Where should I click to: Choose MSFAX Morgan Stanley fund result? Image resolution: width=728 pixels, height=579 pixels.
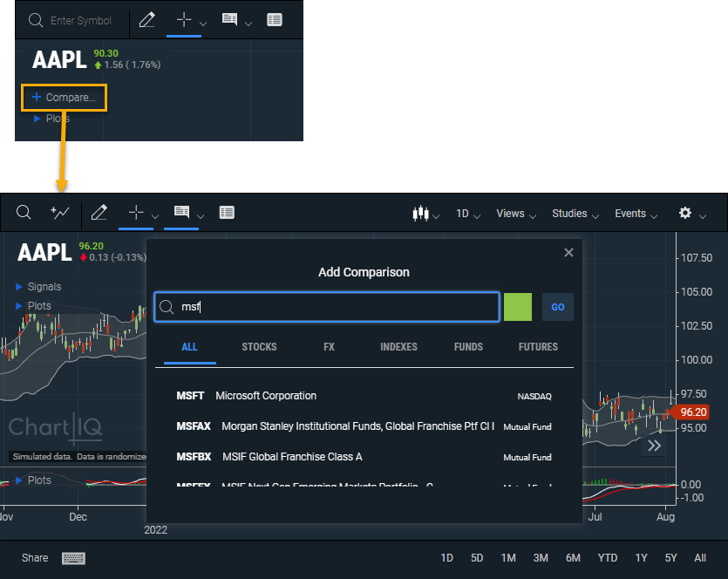click(x=364, y=426)
